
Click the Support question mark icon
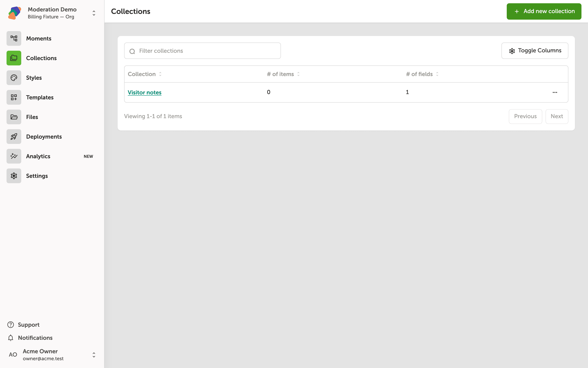point(11,325)
